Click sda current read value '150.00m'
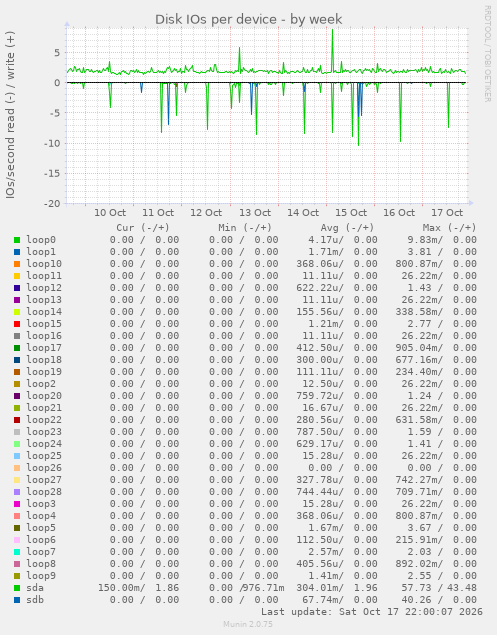497x635 pixels. [121, 588]
